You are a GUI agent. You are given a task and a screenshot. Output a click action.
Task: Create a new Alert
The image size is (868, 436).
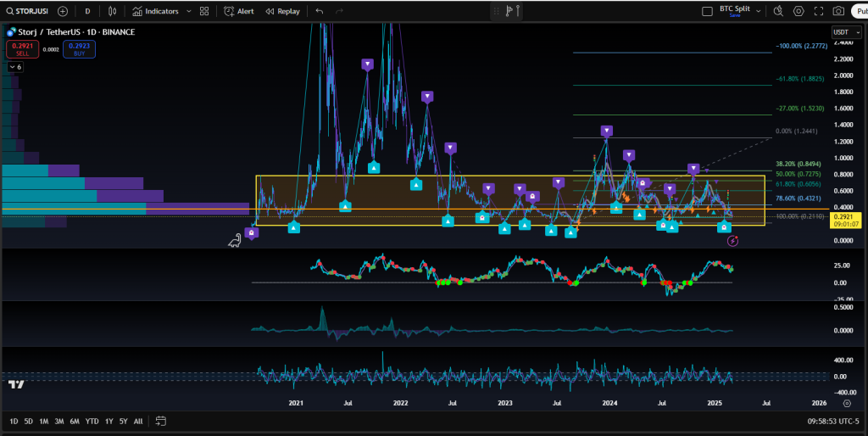pyautogui.click(x=238, y=11)
